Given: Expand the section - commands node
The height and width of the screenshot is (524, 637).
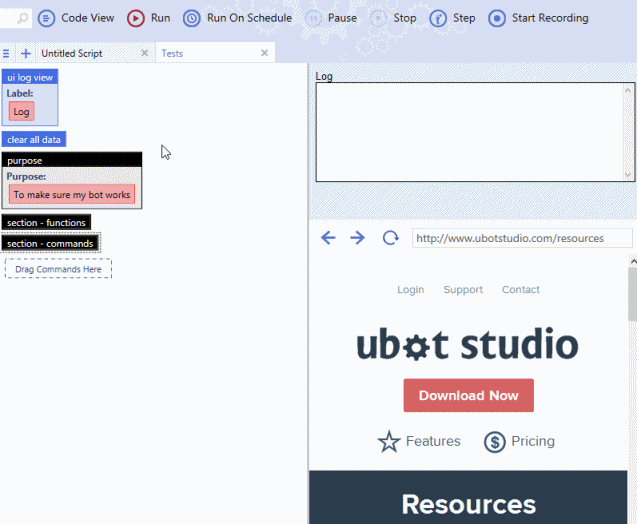Looking at the screenshot, I should coord(50,243).
